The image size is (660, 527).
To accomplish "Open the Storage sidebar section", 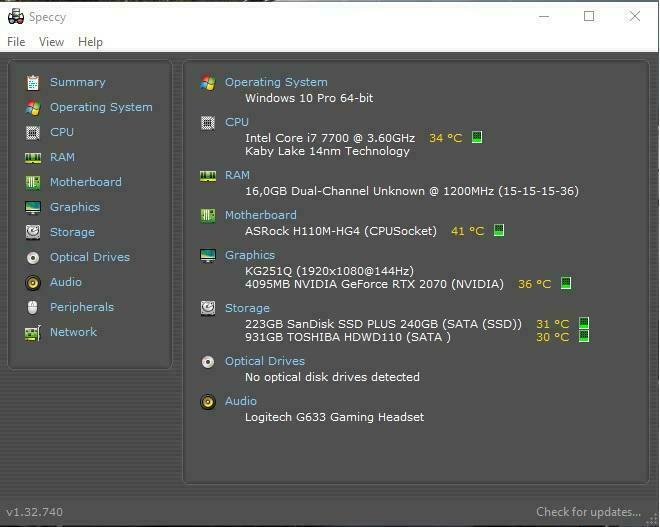I will pyautogui.click(x=72, y=232).
